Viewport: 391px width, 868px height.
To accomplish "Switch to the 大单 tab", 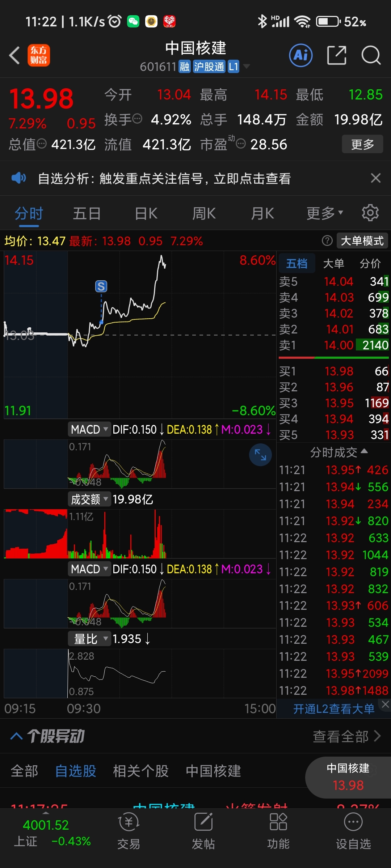I will point(333,263).
